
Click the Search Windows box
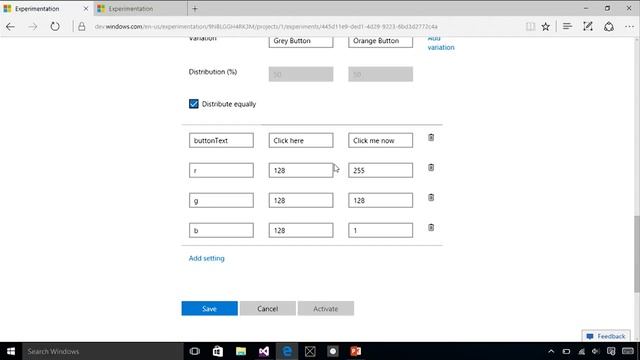coord(102,351)
